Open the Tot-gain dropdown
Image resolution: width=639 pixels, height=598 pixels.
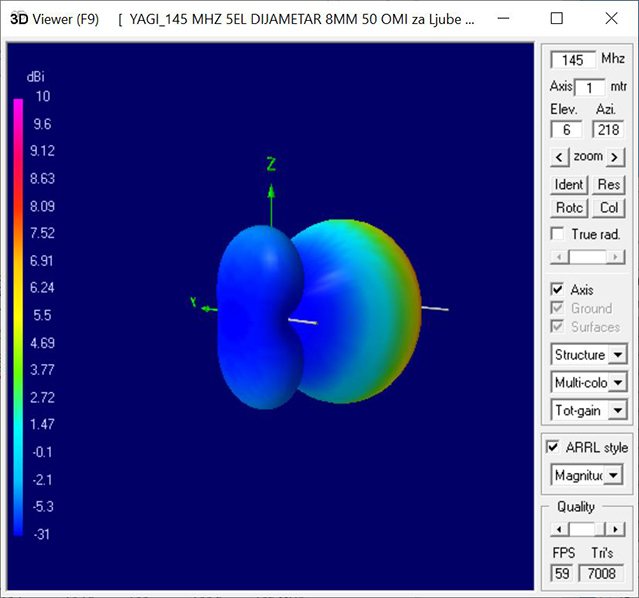tap(618, 409)
